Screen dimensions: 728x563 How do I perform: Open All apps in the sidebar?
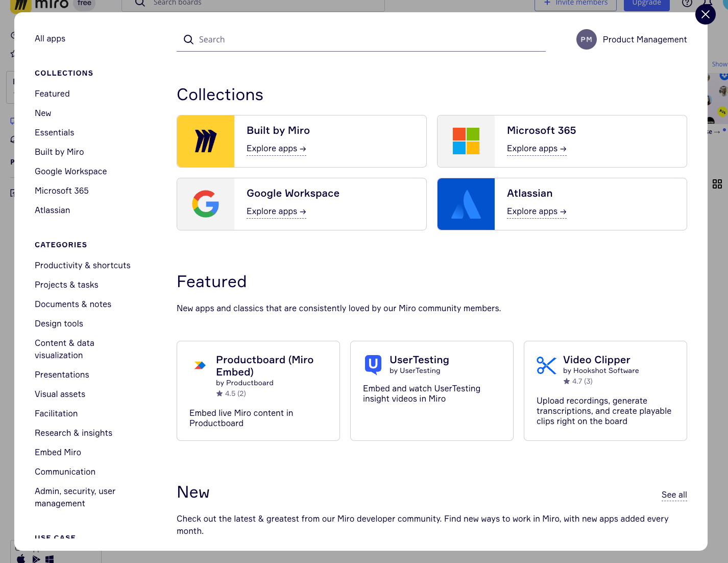coord(50,38)
